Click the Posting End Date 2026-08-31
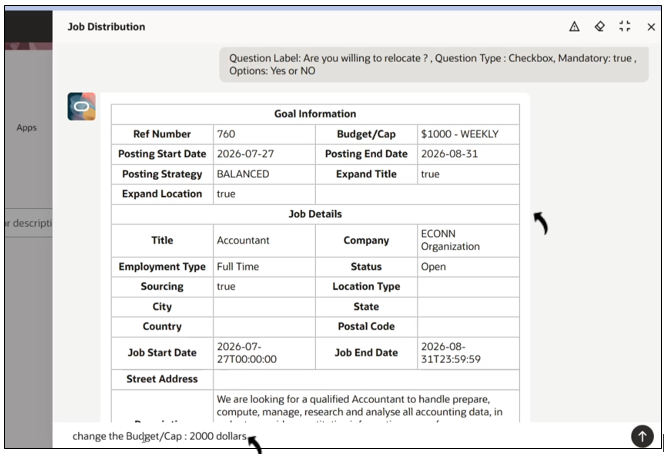 point(449,154)
